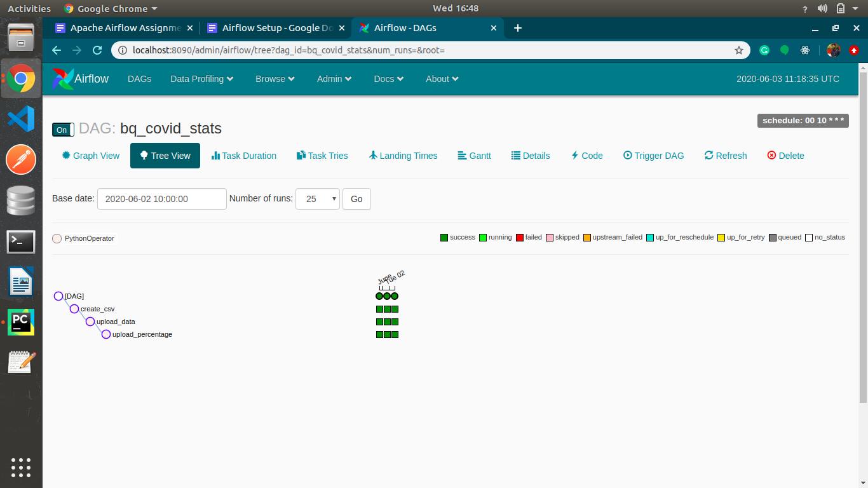Image resolution: width=868 pixels, height=488 pixels.
Task: Click last create_csv success square
Action: click(395, 309)
